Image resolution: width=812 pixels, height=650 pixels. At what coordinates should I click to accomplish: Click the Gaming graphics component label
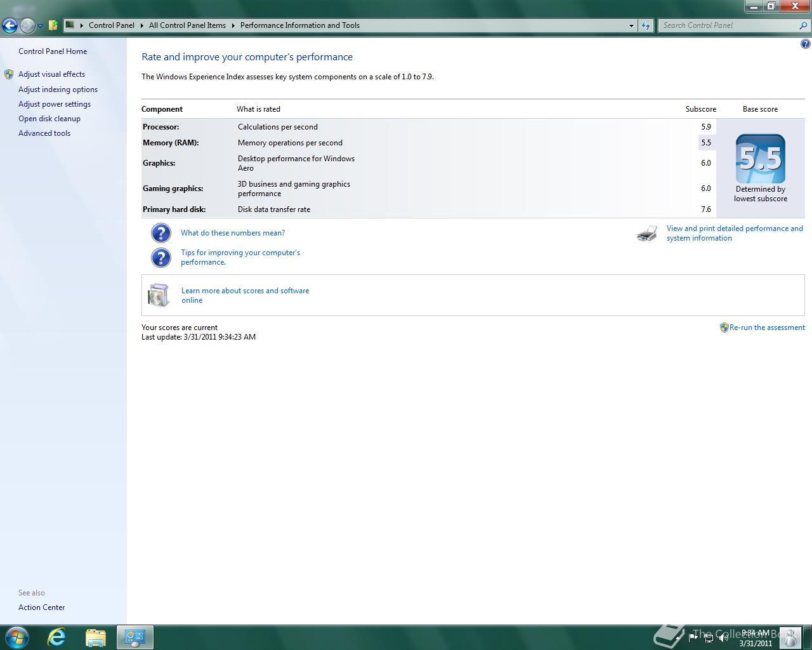tap(173, 189)
